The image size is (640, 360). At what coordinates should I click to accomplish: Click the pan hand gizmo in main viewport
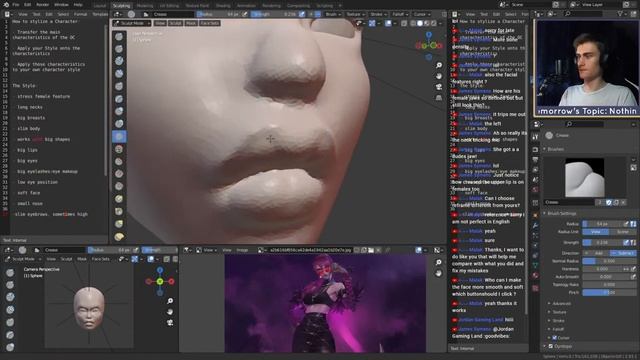pyautogui.click(x=439, y=76)
